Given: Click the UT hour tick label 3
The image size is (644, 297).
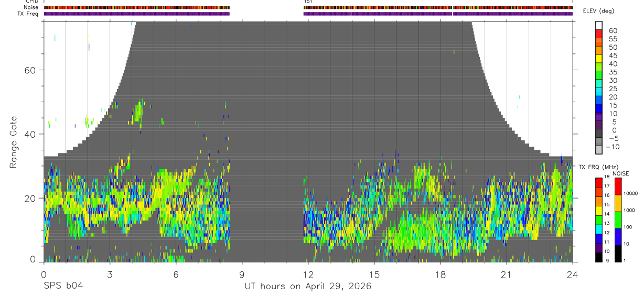Looking at the screenshot, I should 110,274.
